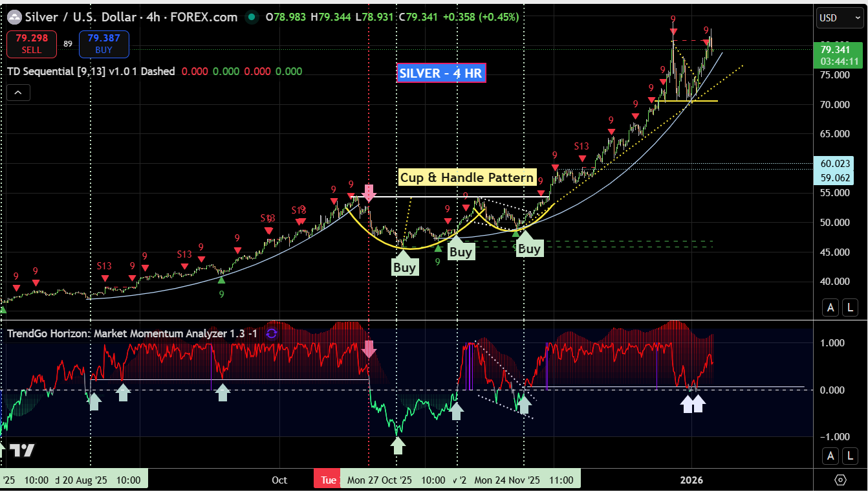Select the TD Sequential indicator legend

(x=91, y=71)
